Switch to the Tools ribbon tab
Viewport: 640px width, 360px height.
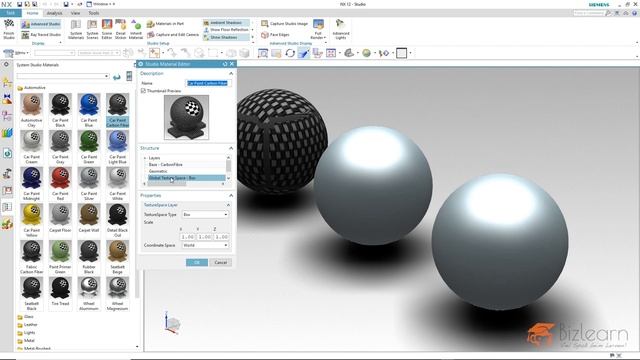tap(93, 13)
